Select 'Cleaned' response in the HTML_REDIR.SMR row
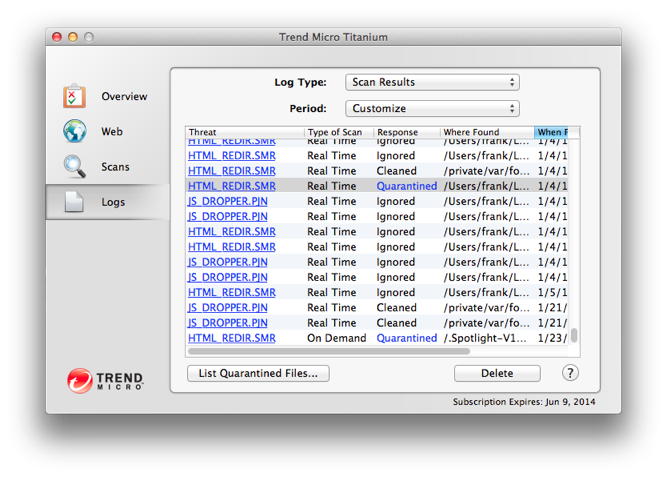The height and width of the screenshot is (477, 667). pos(396,171)
